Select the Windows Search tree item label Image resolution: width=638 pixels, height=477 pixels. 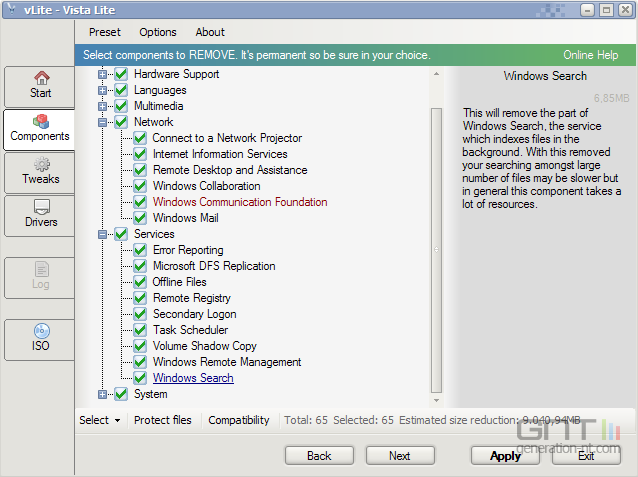point(193,378)
